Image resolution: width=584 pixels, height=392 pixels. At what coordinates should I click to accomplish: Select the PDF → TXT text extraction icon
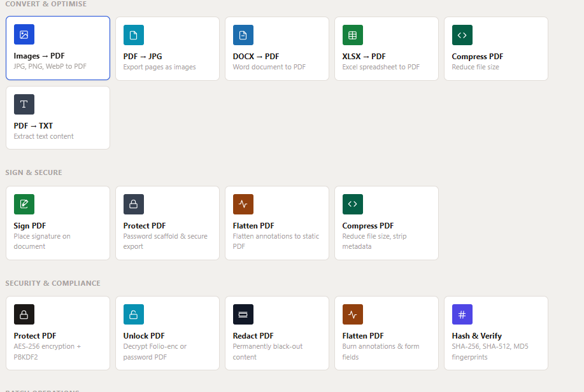pyautogui.click(x=24, y=104)
